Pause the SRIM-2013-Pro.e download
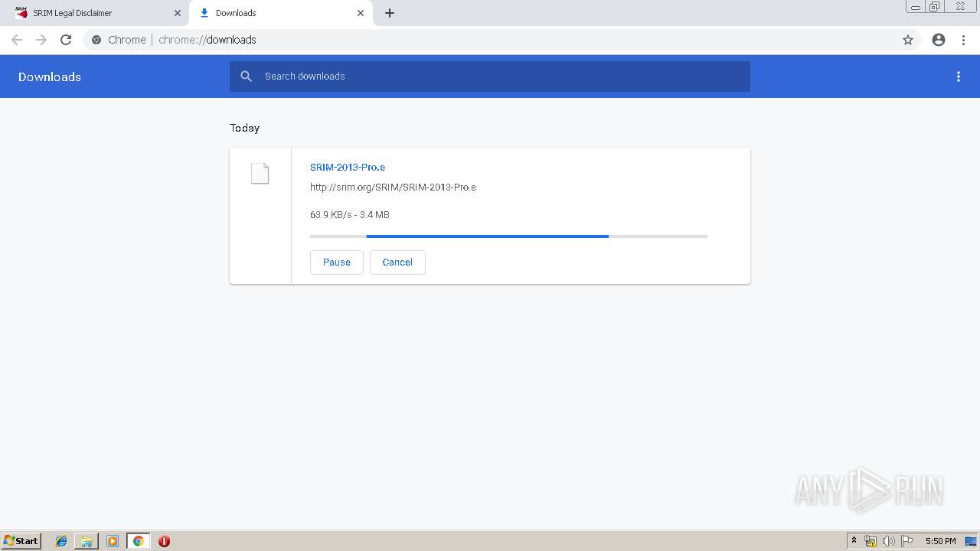 (337, 262)
